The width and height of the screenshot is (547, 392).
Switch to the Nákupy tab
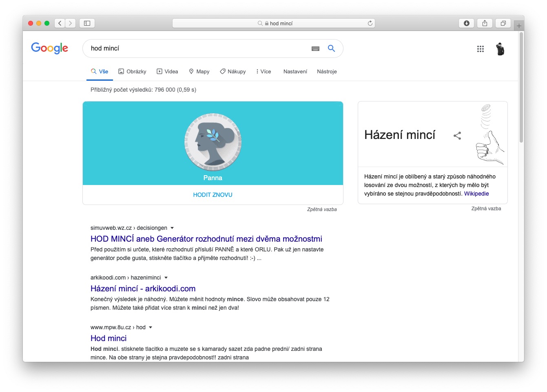click(233, 71)
